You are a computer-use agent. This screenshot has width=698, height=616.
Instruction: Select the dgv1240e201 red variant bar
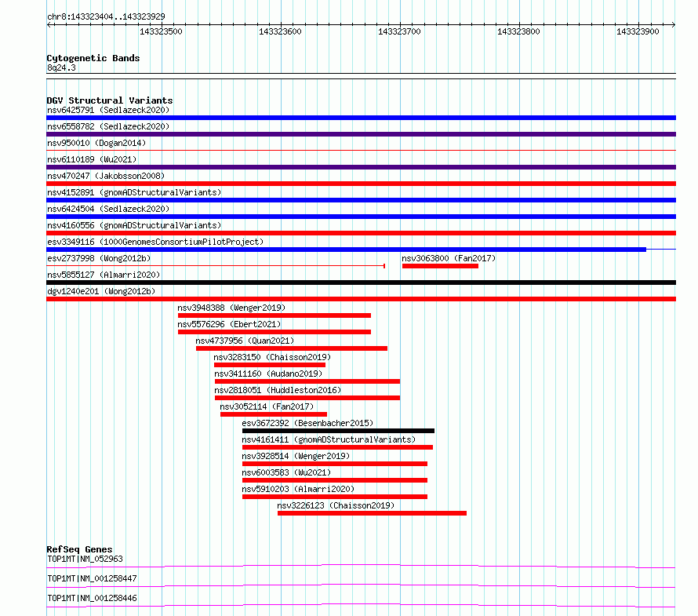[x=361, y=299]
